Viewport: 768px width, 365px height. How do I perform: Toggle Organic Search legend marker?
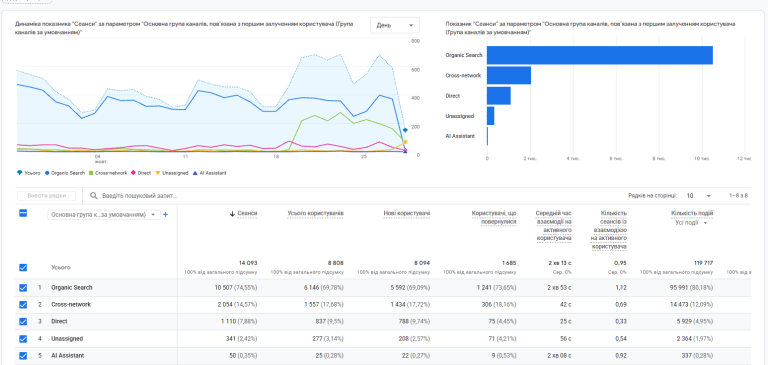(x=48, y=173)
